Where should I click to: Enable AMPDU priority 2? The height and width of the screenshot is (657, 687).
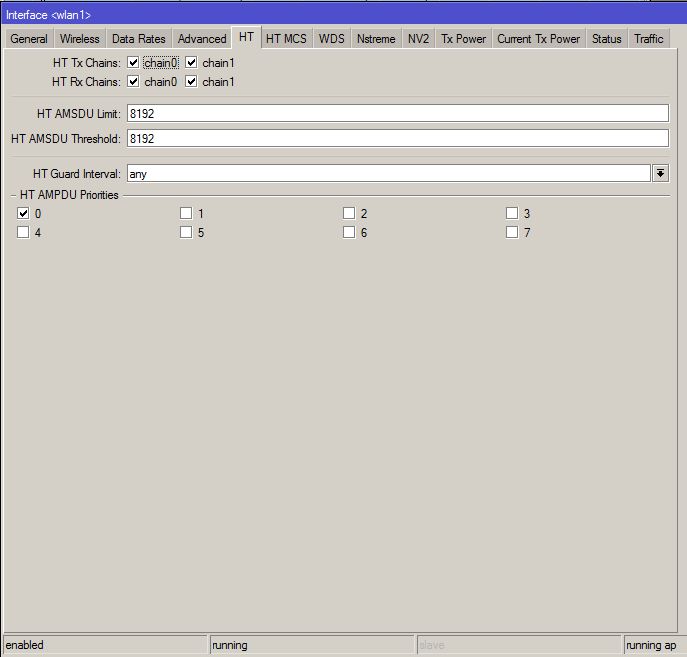tap(349, 213)
